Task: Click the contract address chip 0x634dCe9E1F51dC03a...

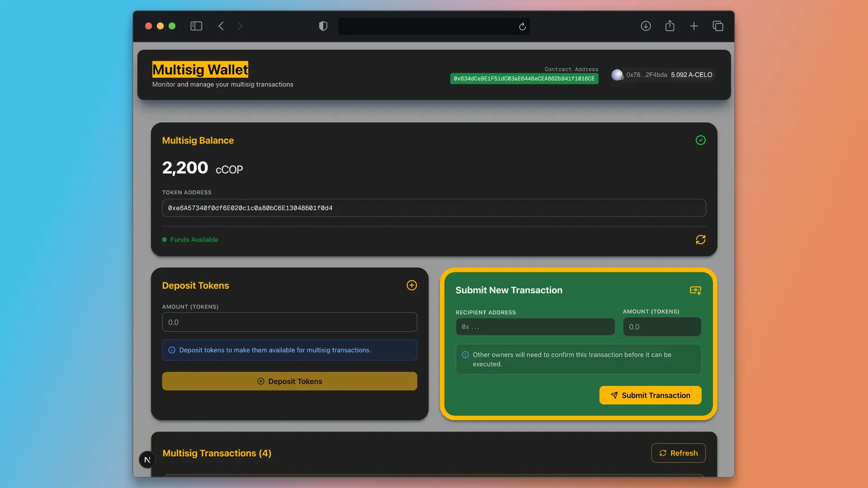Action: tap(524, 78)
